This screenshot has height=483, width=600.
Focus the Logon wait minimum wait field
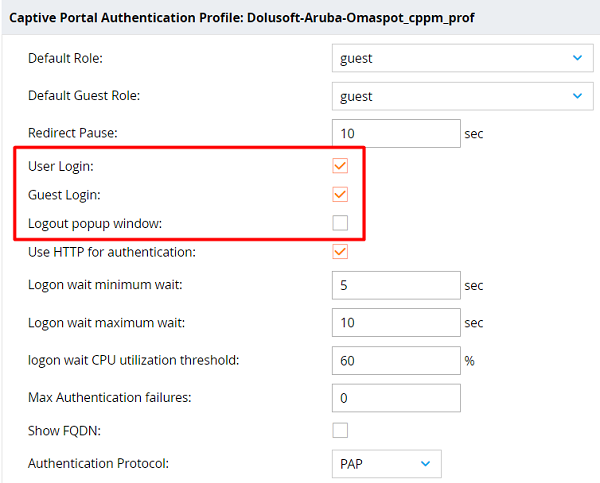coord(395,285)
